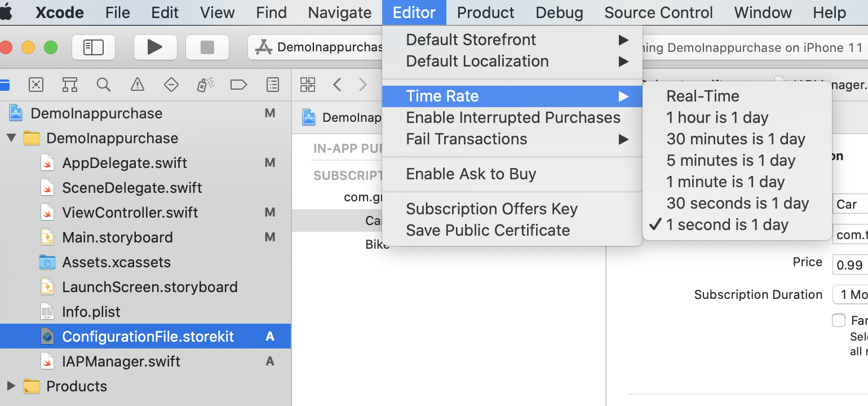Open the Report navigator icon

[x=273, y=85]
